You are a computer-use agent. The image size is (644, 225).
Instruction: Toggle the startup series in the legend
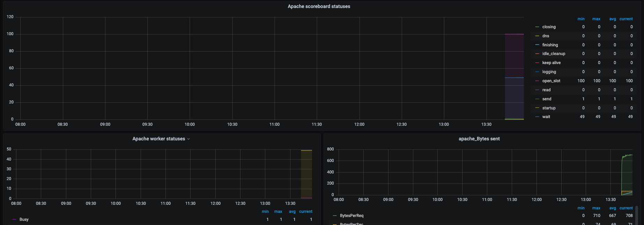(x=549, y=108)
